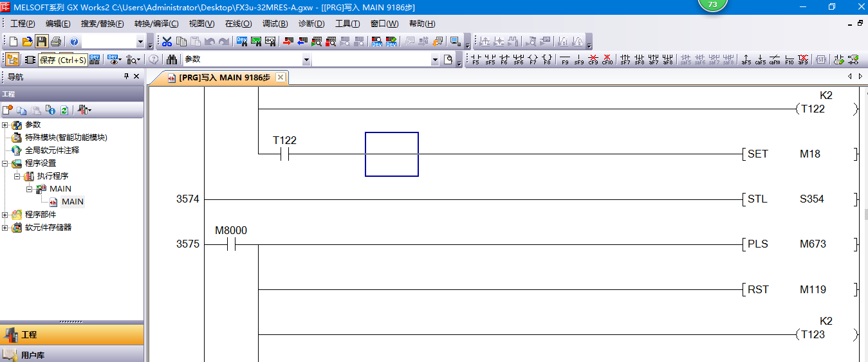Expand the 软元件存储器 tree node
868x362 pixels.
pos(6,228)
